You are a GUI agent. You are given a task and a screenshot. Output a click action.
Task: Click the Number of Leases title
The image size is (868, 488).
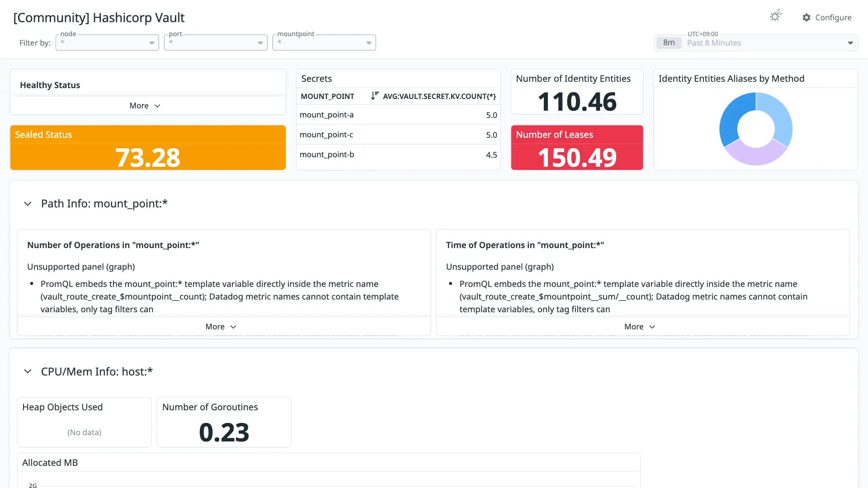pyautogui.click(x=555, y=135)
